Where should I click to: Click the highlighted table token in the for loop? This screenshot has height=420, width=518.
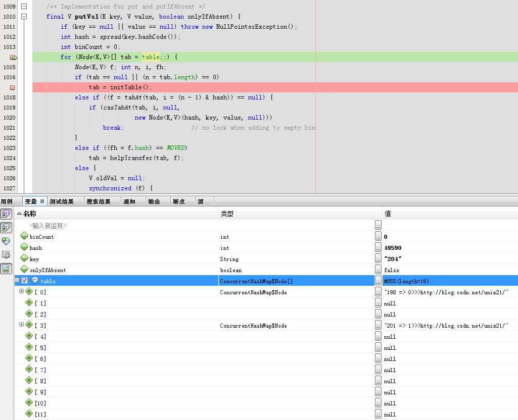pos(151,57)
